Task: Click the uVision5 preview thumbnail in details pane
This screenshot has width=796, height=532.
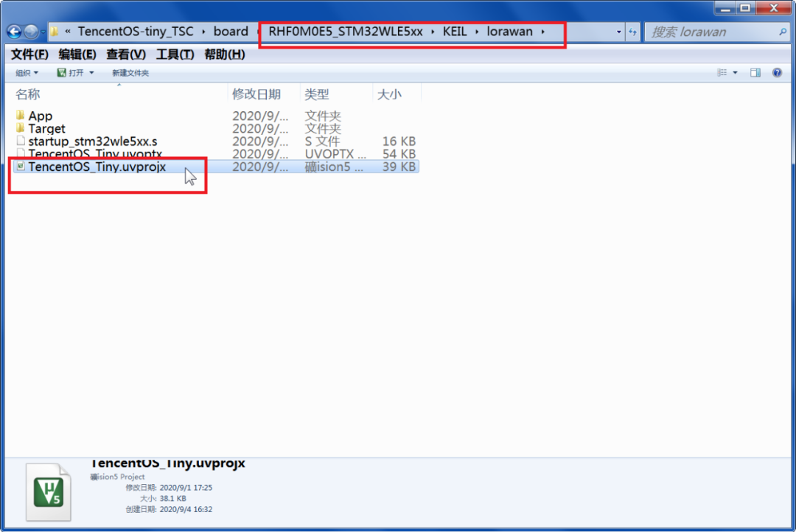Action: pos(49,492)
